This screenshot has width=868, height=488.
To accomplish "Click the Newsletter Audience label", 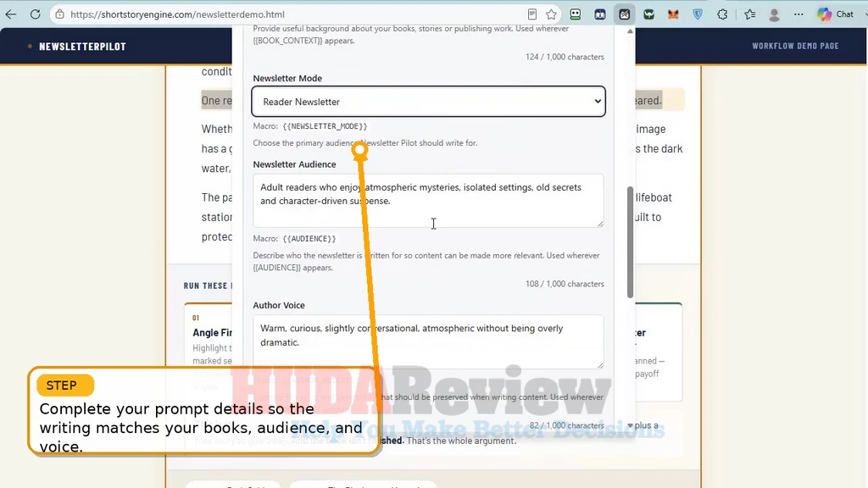I will [x=294, y=164].
